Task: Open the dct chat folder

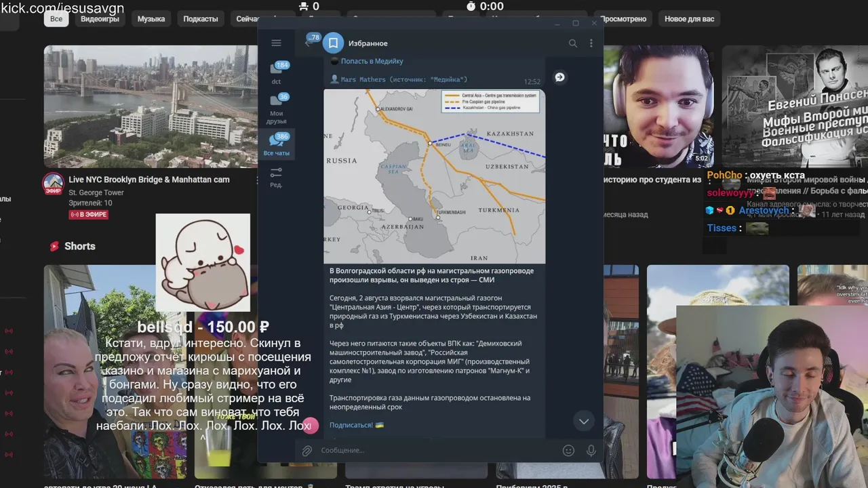Action: (276, 73)
